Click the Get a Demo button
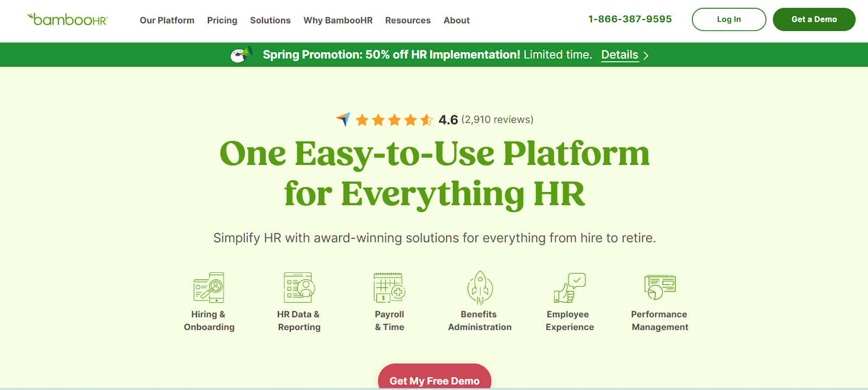This screenshot has width=868, height=390. click(x=814, y=20)
